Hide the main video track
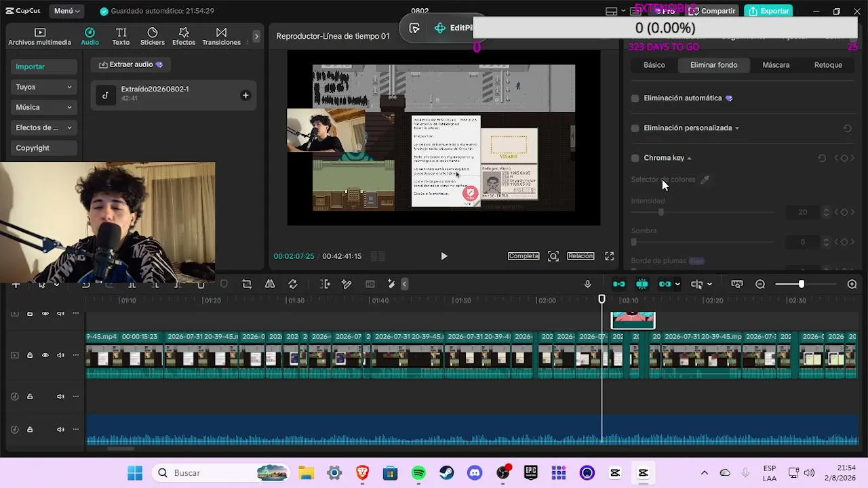Viewport: 868px width, 488px height. click(45, 355)
